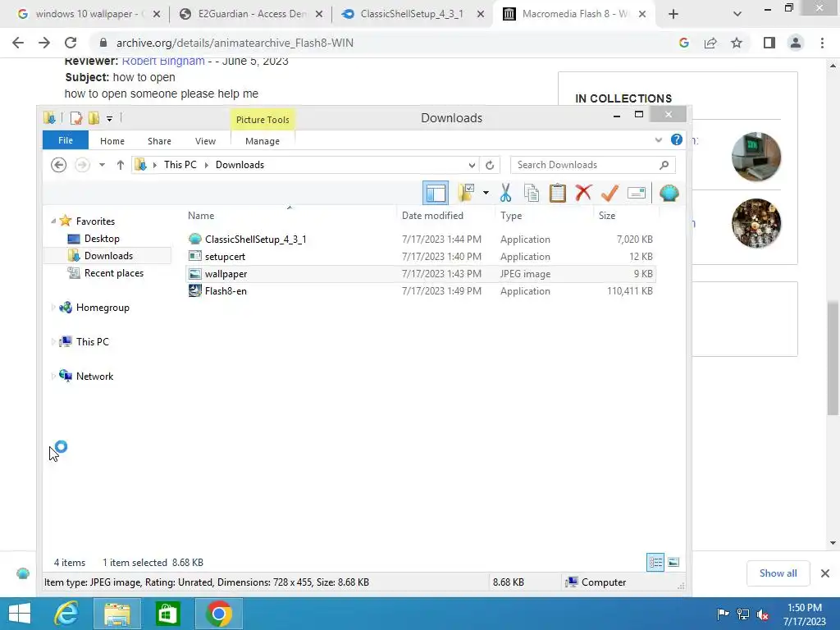Switch to the E2Guardian Access Denied tab
Image resolution: width=840 pixels, height=630 pixels.
click(x=251, y=14)
